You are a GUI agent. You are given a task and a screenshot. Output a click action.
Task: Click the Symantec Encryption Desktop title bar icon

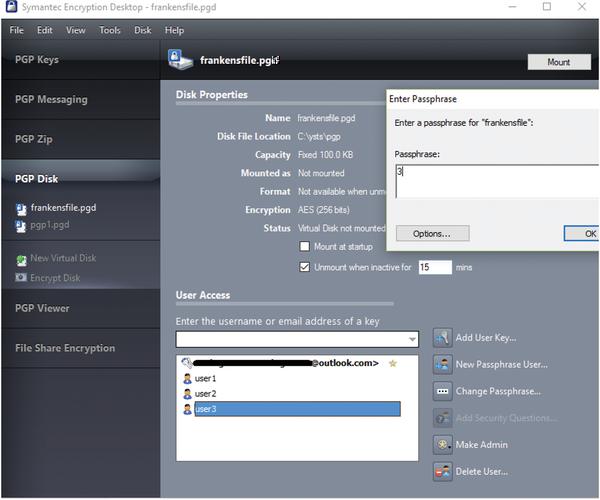coord(11,7)
